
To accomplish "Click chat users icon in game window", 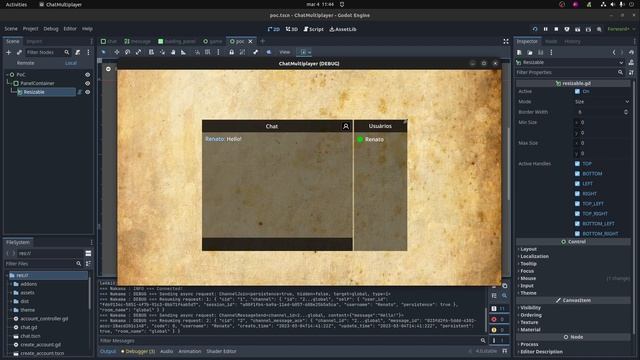I will tap(346, 126).
